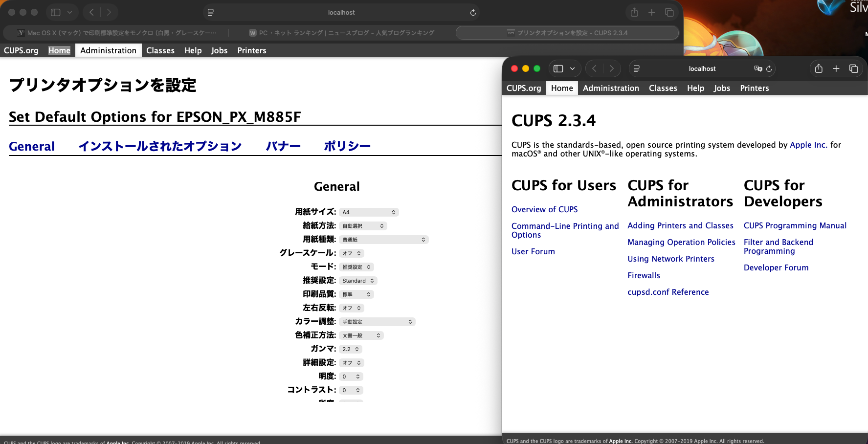Open Jobs in front window CUPS nav
This screenshot has height=444, width=868.
[722, 88]
